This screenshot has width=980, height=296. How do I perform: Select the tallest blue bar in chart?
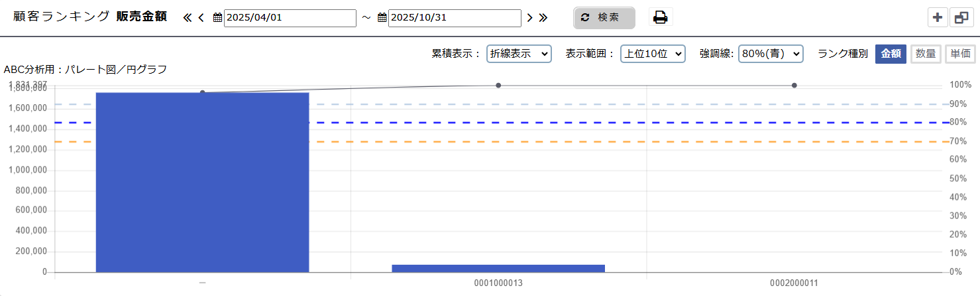(x=202, y=183)
